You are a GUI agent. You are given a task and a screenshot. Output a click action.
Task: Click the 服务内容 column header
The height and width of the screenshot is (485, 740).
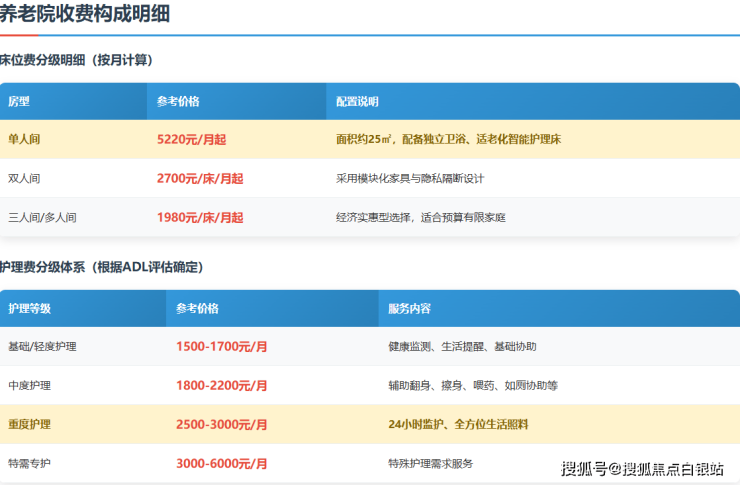(x=409, y=309)
